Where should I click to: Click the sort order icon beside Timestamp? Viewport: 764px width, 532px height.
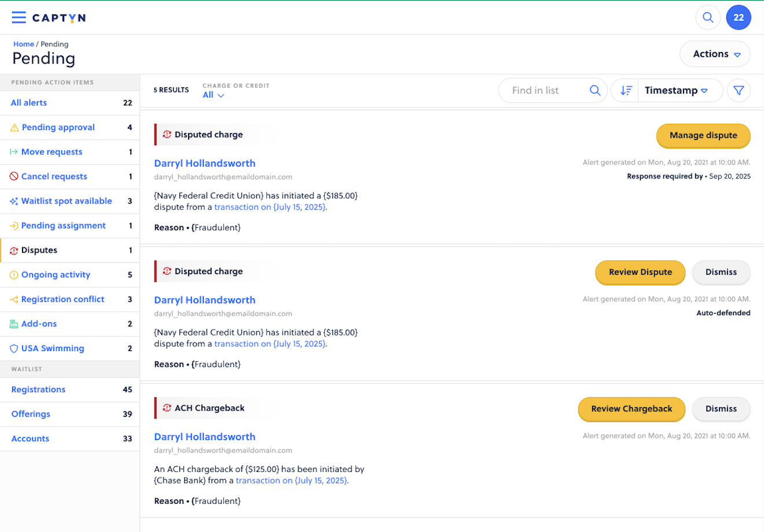pos(625,90)
